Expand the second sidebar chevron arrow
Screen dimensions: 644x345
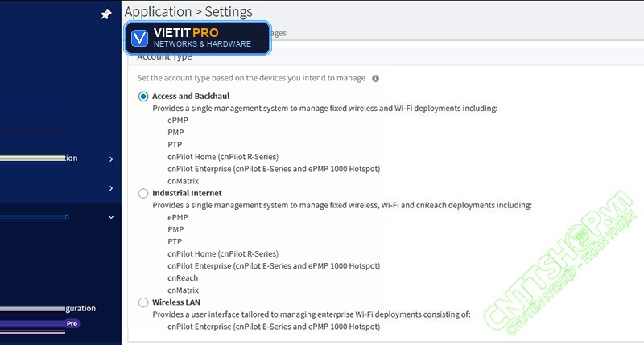pyautogui.click(x=111, y=188)
